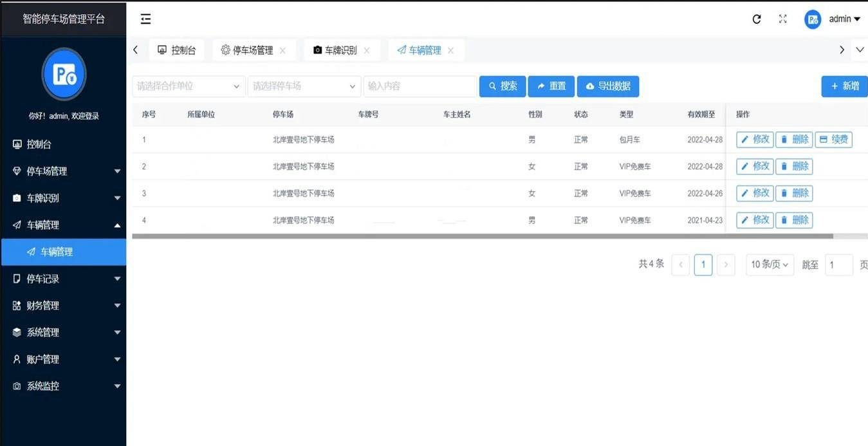The image size is (868, 446).
Task: Open the 请选择停车场 dropdown
Action: (x=304, y=86)
